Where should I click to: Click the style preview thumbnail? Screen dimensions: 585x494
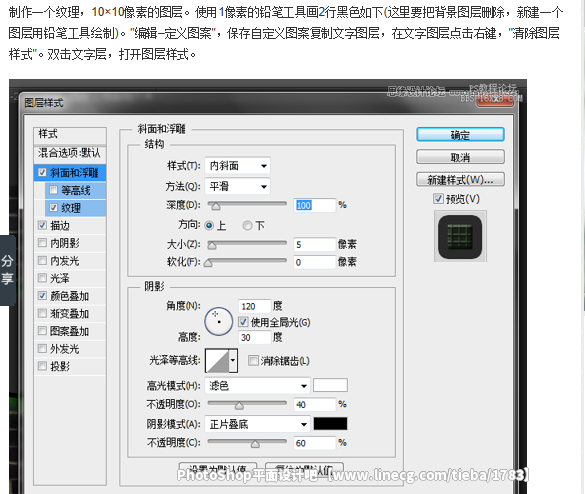coord(460,237)
